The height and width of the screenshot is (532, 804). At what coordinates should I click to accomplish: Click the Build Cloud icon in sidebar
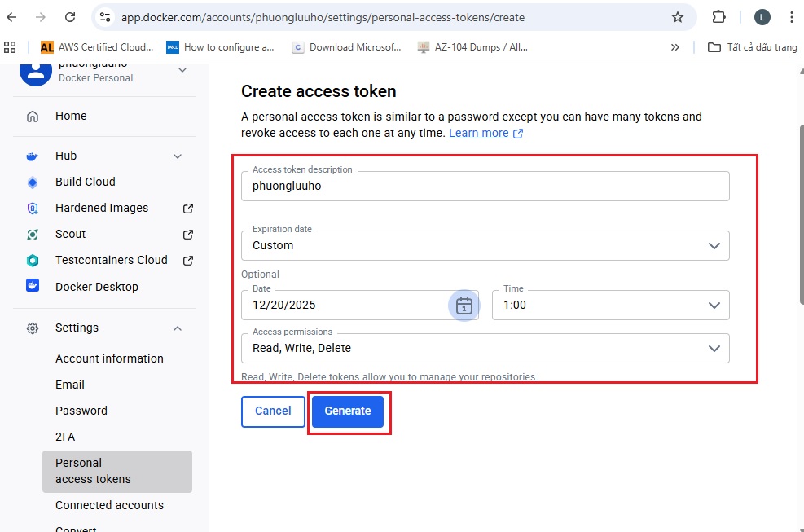click(33, 182)
